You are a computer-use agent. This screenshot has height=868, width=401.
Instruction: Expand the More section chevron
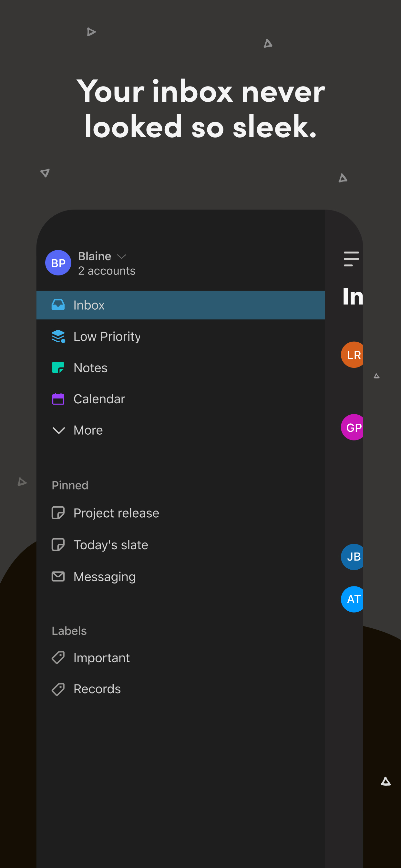(59, 430)
